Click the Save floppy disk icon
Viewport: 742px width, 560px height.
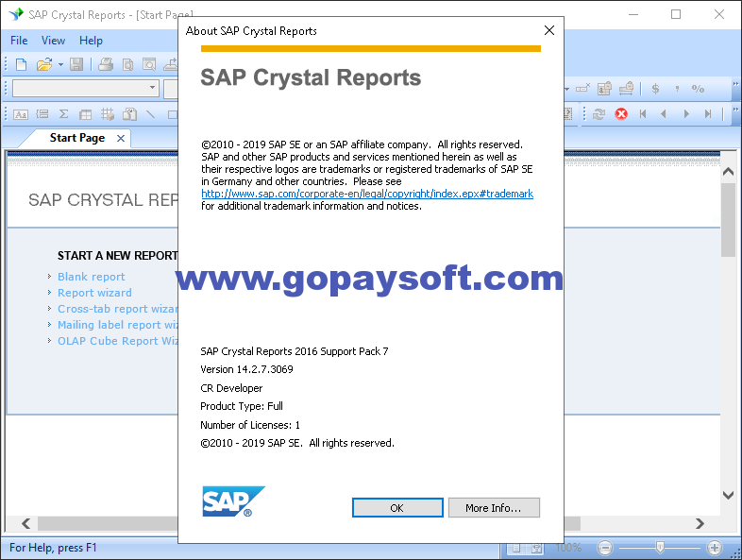(76, 64)
